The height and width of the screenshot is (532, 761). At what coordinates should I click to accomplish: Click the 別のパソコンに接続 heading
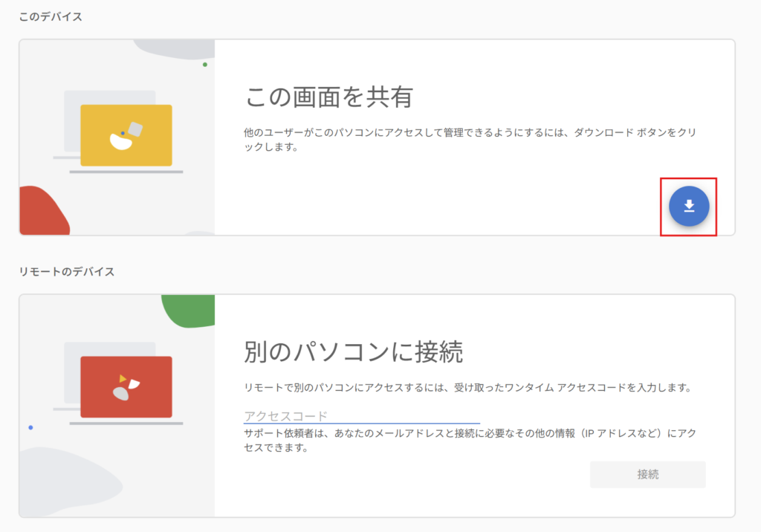tap(353, 351)
